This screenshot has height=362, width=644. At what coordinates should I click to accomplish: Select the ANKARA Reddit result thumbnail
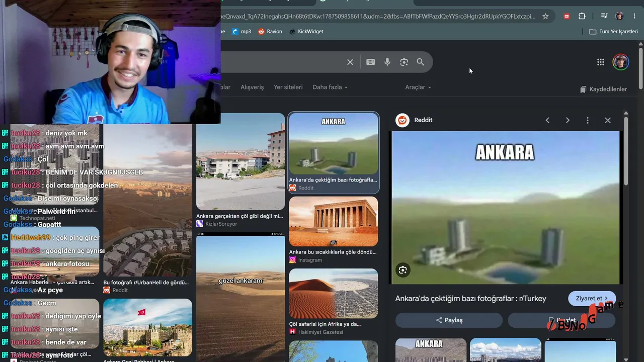click(334, 143)
